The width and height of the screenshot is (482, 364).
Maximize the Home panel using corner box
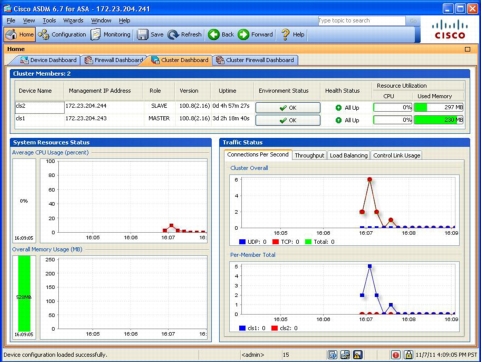coord(468,49)
